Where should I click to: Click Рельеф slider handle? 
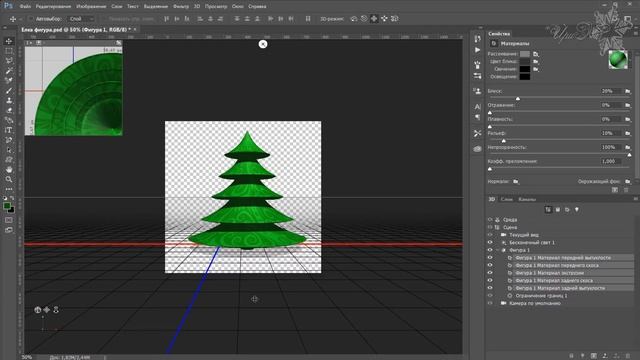pyautogui.click(x=504, y=140)
